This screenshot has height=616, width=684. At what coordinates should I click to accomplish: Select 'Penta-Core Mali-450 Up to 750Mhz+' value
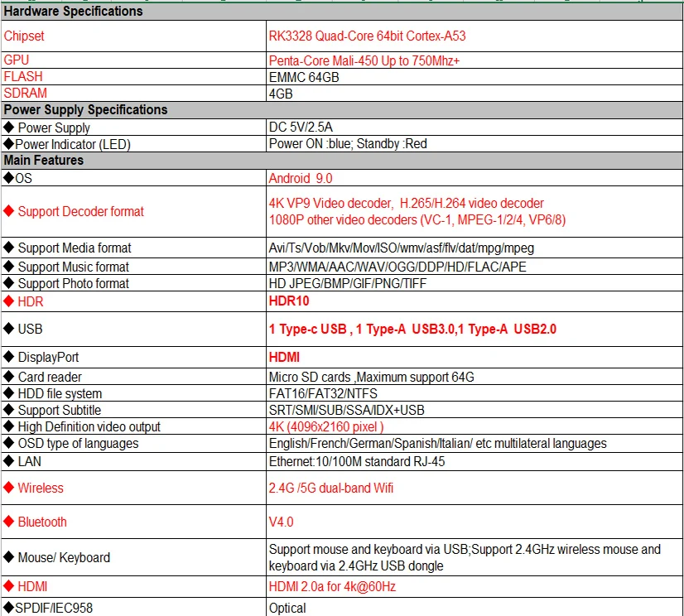tap(474, 60)
